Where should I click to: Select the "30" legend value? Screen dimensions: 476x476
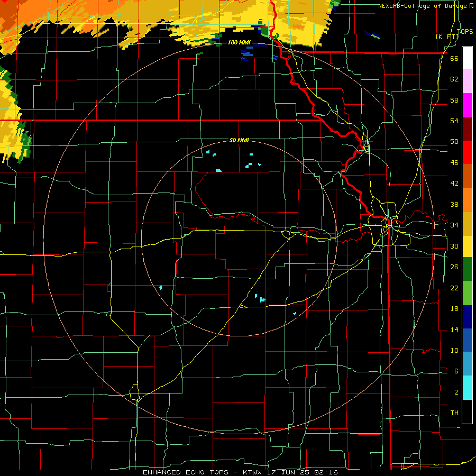pos(454,246)
